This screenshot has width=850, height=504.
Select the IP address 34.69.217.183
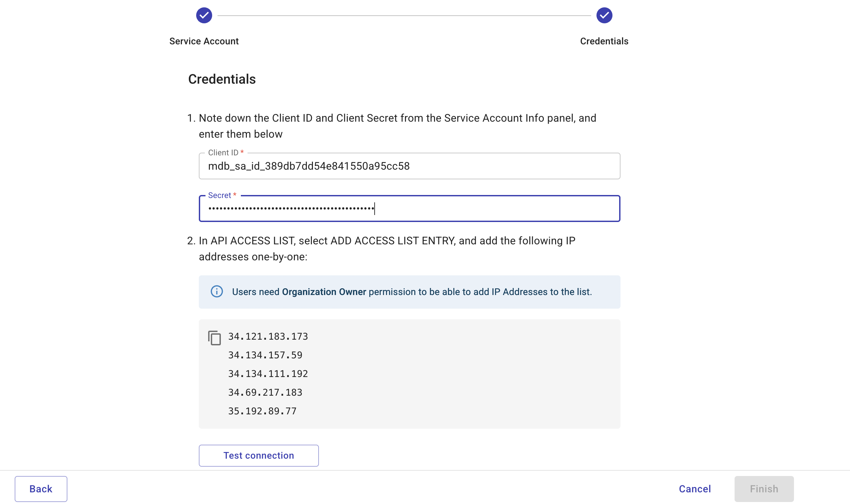[x=265, y=392]
